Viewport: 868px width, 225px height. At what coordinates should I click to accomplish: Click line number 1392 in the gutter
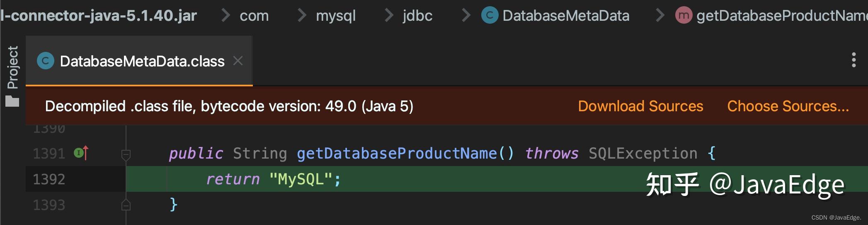[49, 179]
